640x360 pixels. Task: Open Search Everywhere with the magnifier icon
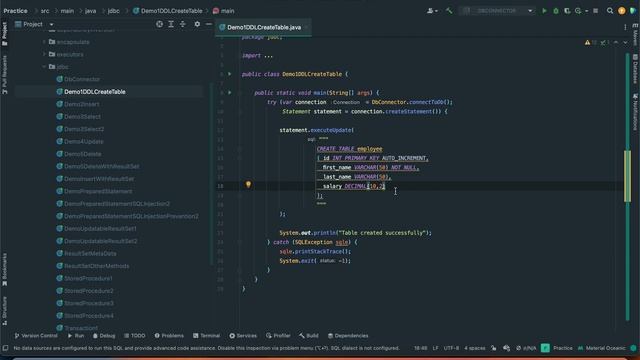[610, 11]
